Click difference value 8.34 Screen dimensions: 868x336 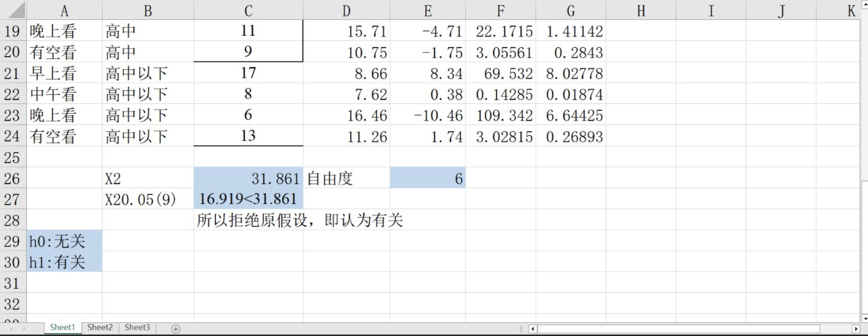pyautogui.click(x=428, y=73)
